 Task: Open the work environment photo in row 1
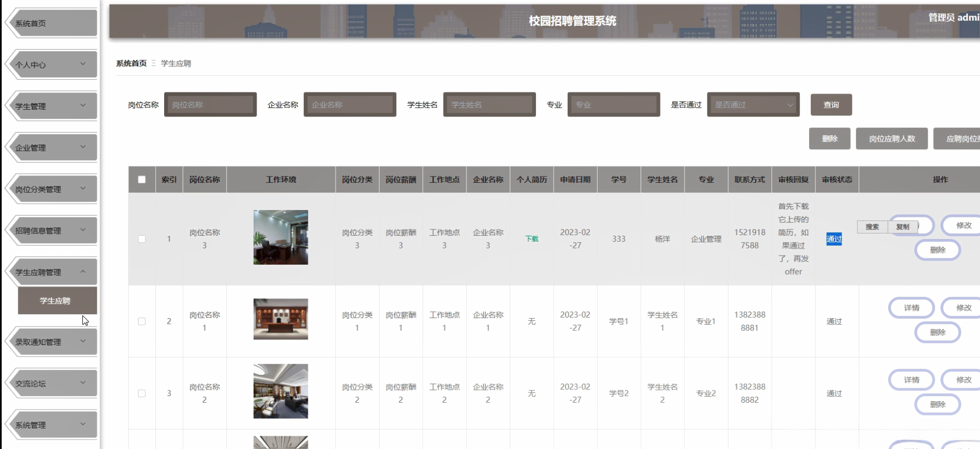pos(281,237)
